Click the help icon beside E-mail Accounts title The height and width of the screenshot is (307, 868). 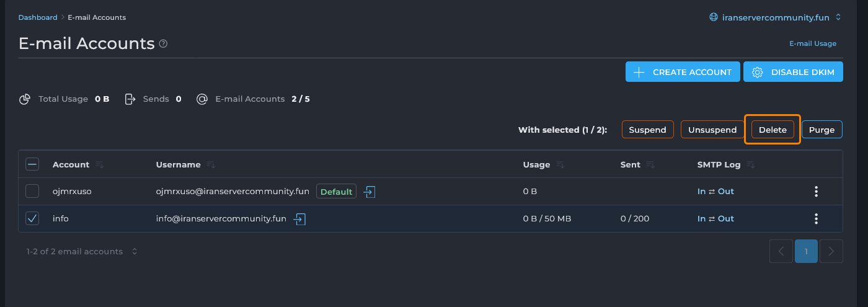[163, 44]
